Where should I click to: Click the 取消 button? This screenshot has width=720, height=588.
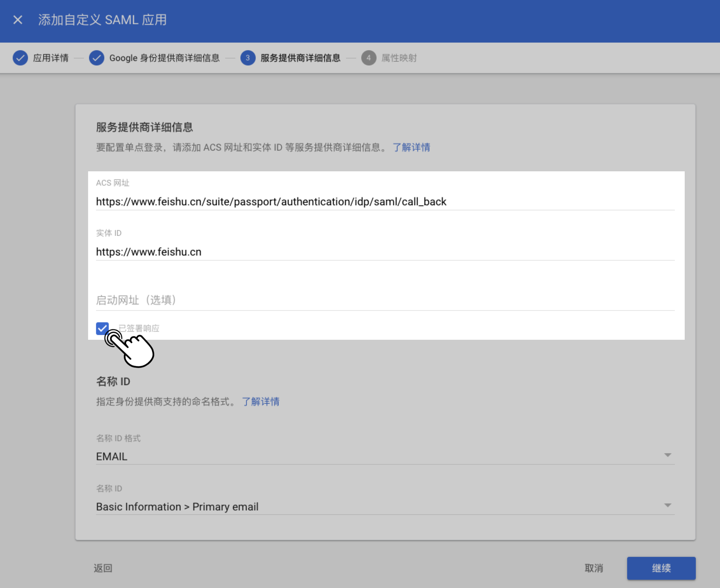coord(594,568)
